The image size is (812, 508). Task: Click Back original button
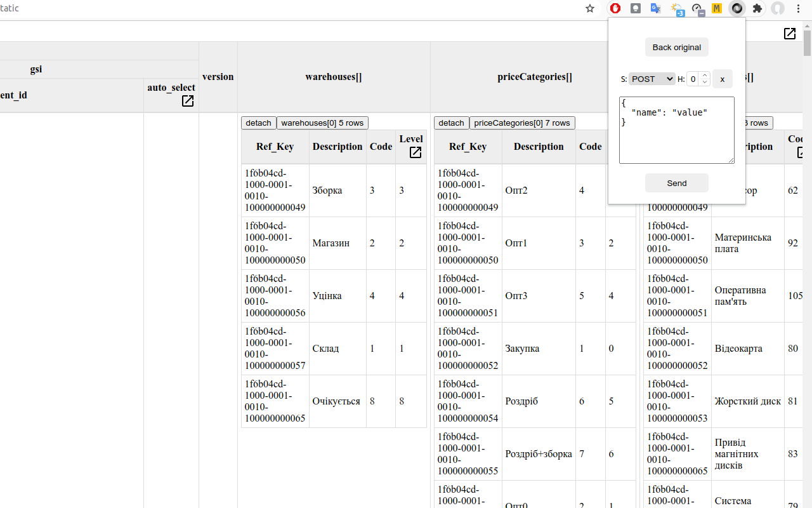(677, 47)
